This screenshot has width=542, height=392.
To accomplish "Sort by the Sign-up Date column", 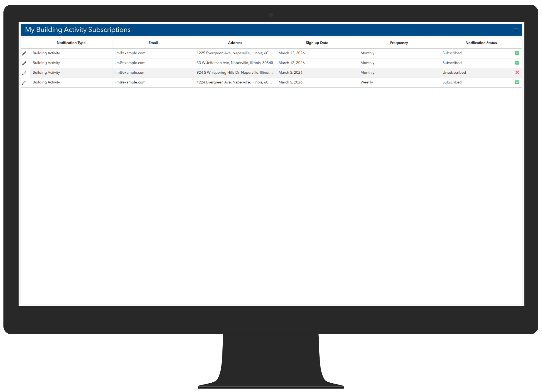I will pyautogui.click(x=316, y=43).
